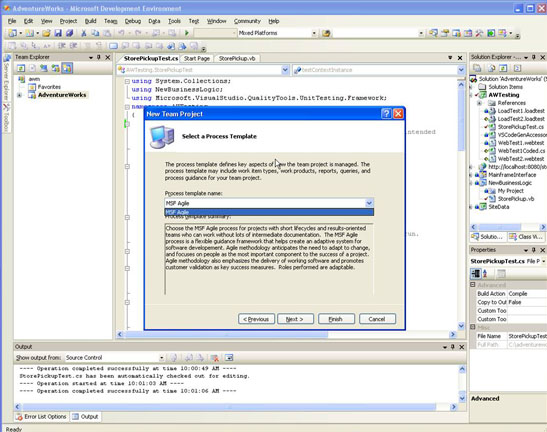
Task: Expand the References node in Solution Explorer
Action: point(479,103)
